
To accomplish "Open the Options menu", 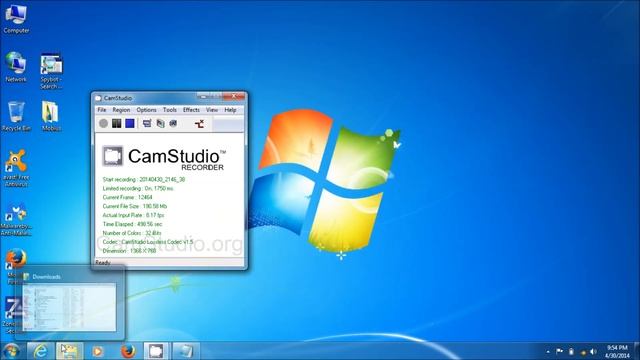I will [x=146, y=110].
